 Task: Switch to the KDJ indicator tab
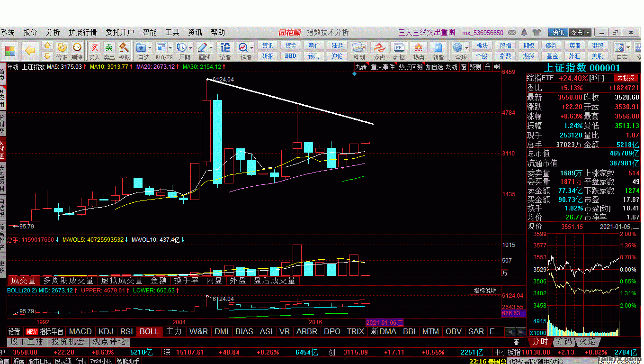(x=106, y=331)
